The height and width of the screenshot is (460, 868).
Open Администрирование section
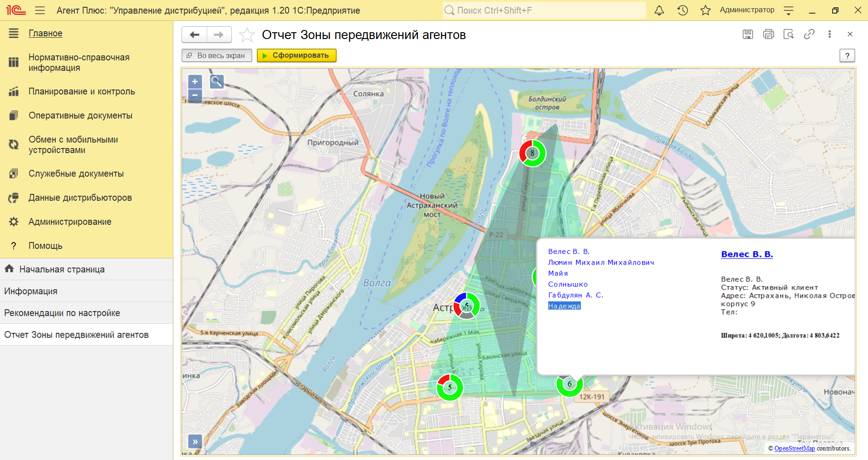[x=70, y=222]
